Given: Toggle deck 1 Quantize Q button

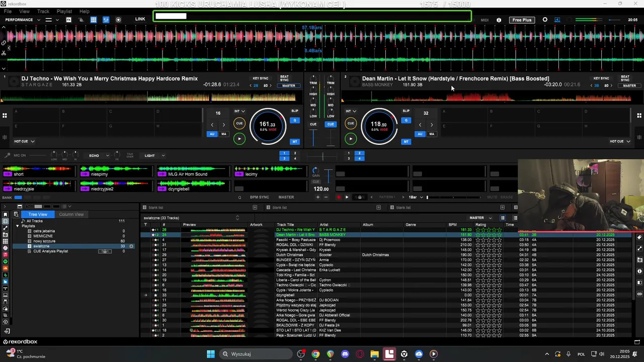Looking at the screenshot, I should 295,120.
